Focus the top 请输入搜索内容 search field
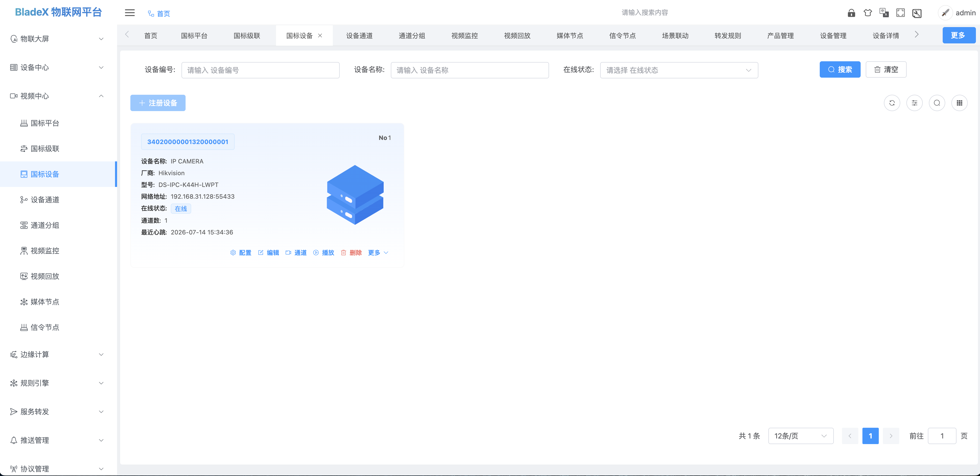The height and width of the screenshot is (476, 980). click(645, 13)
